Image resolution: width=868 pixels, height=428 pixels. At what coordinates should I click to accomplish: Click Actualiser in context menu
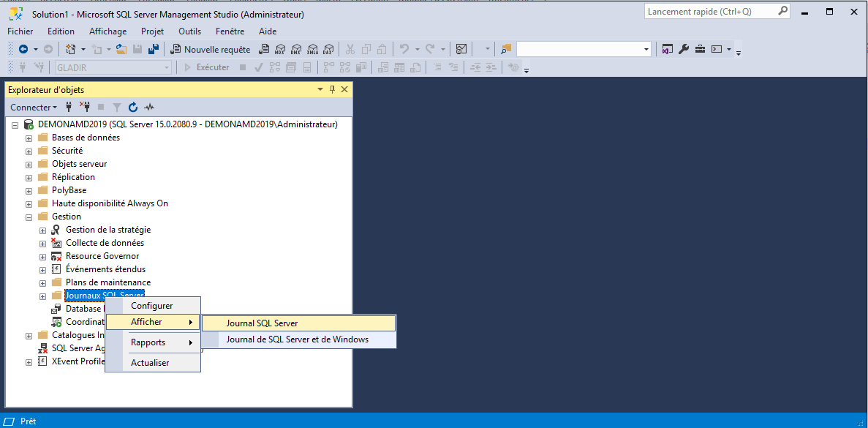pyautogui.click(x=153, y=363)
